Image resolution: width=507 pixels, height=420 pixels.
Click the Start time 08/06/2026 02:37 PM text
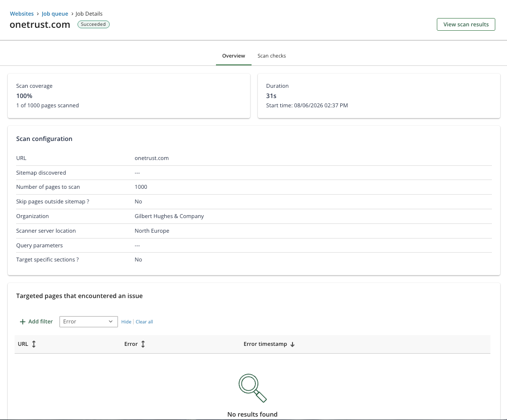(307, 105)
